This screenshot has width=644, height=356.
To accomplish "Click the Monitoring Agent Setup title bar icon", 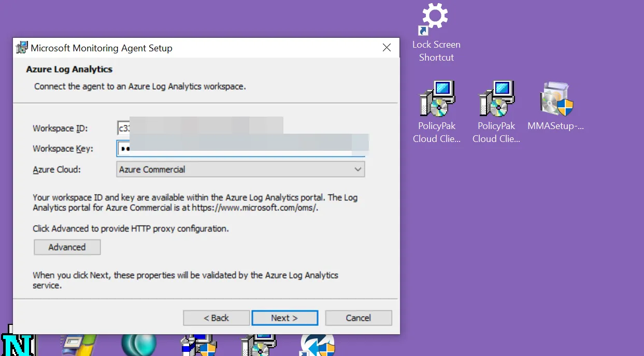I will tap(22, 48).
